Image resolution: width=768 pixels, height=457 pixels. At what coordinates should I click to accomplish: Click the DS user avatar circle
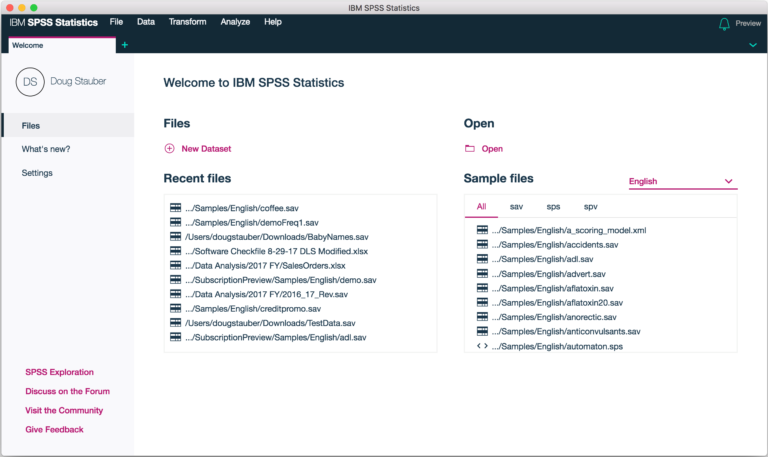pos(30,82)
